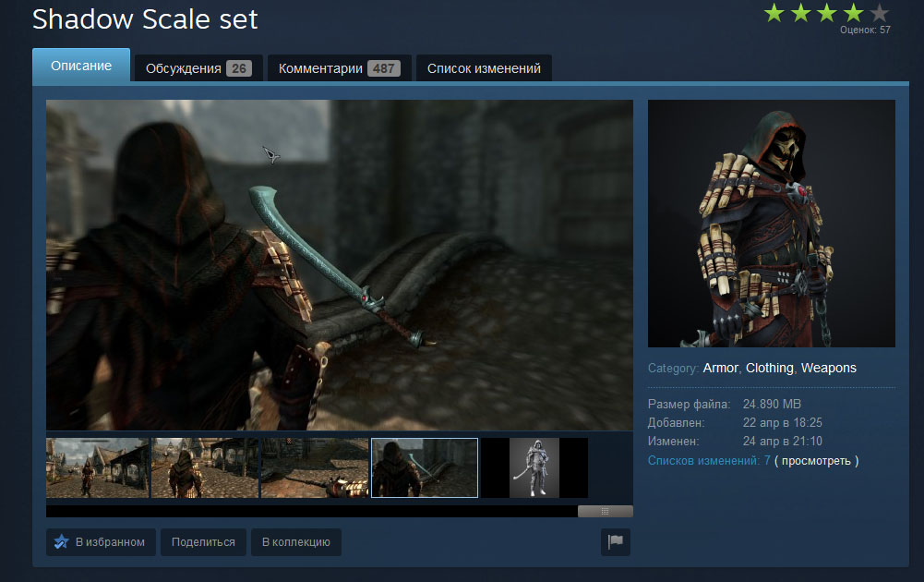Click the thumbnail strip scrollbar handle
Viewport: 924px width, 582px height.
[x=606, y=511]
